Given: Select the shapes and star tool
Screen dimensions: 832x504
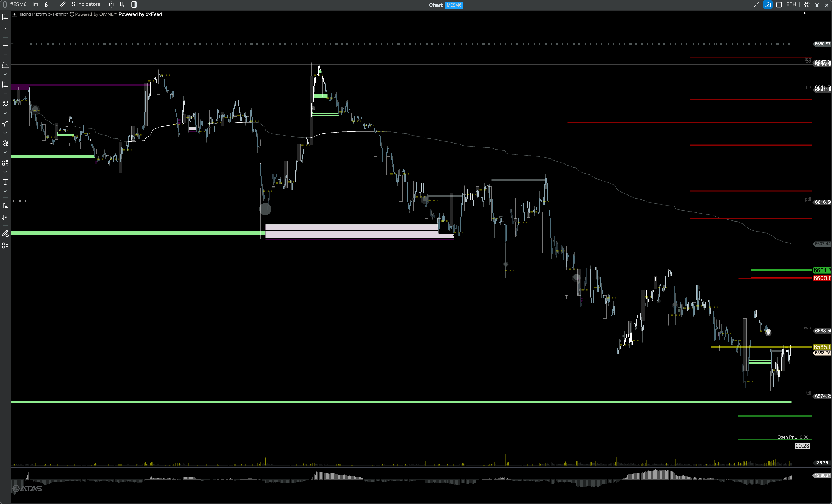Looking at the screenshot, I should tap(5, 162).
